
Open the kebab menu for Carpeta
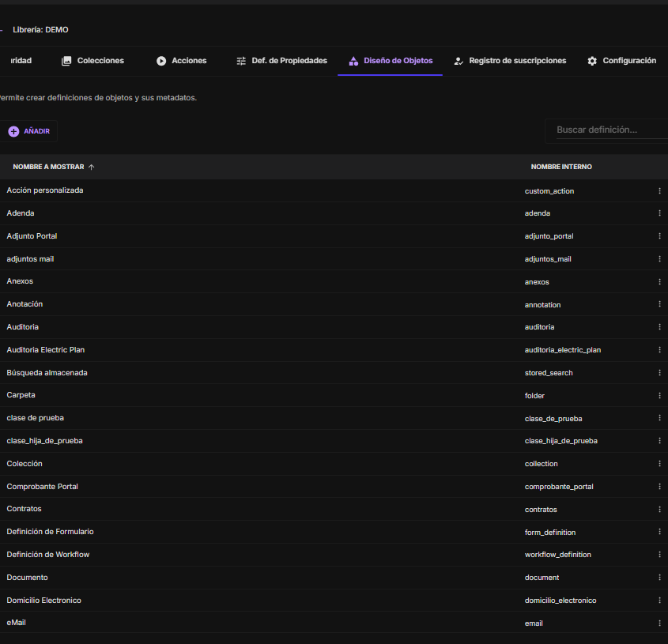click(659, 396)
